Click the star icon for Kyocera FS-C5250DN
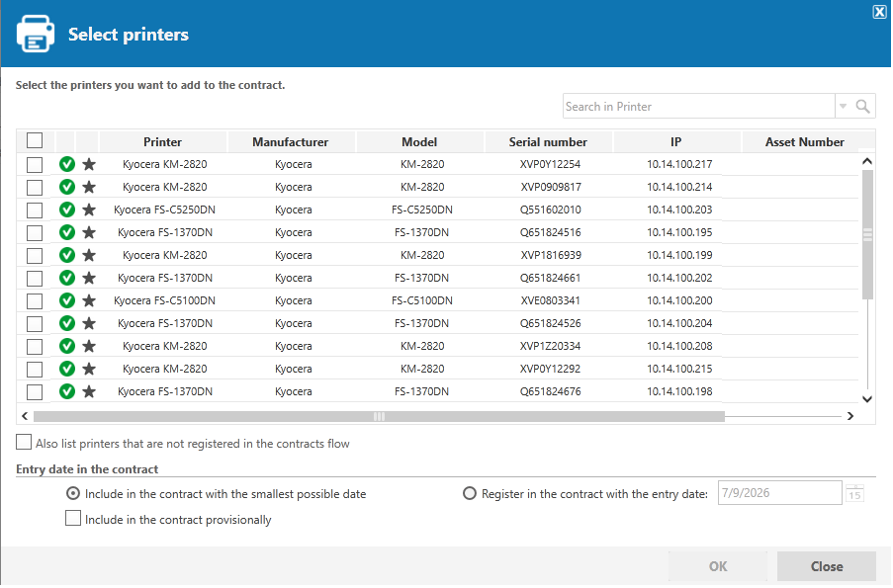 89,210
